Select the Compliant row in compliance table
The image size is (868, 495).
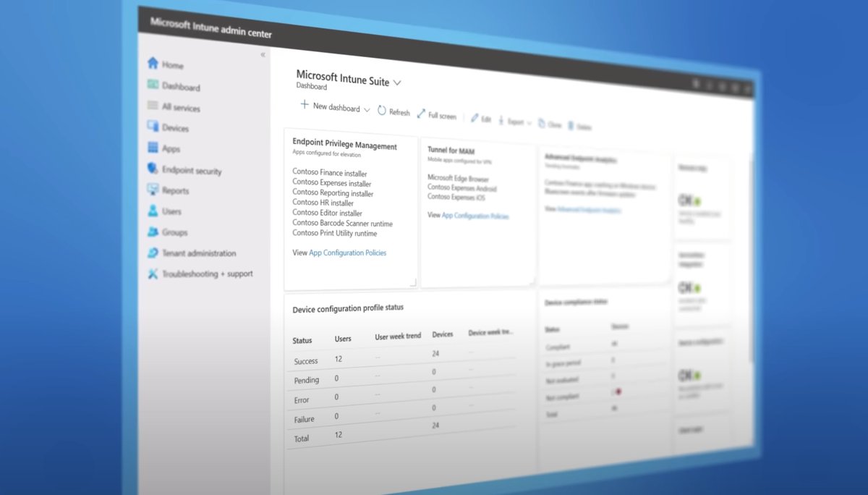pyautogui.click(x=604, y=345)
